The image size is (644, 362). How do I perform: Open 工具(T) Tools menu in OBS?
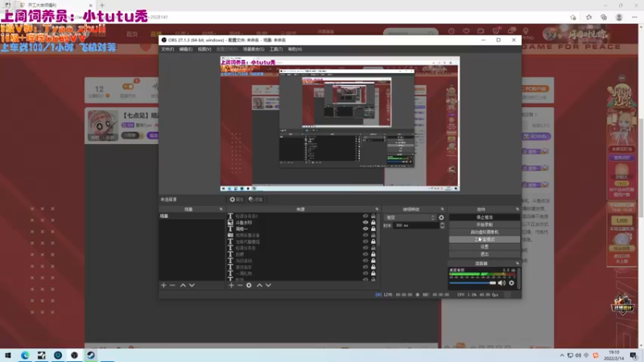[276, 49]
